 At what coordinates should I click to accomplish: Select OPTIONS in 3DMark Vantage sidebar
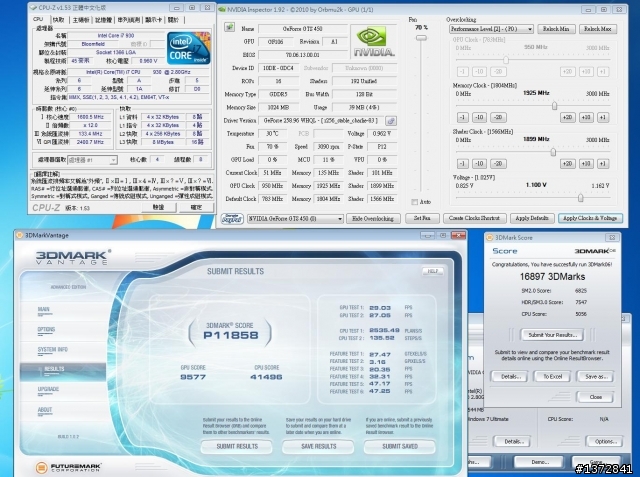click(46, 330)
